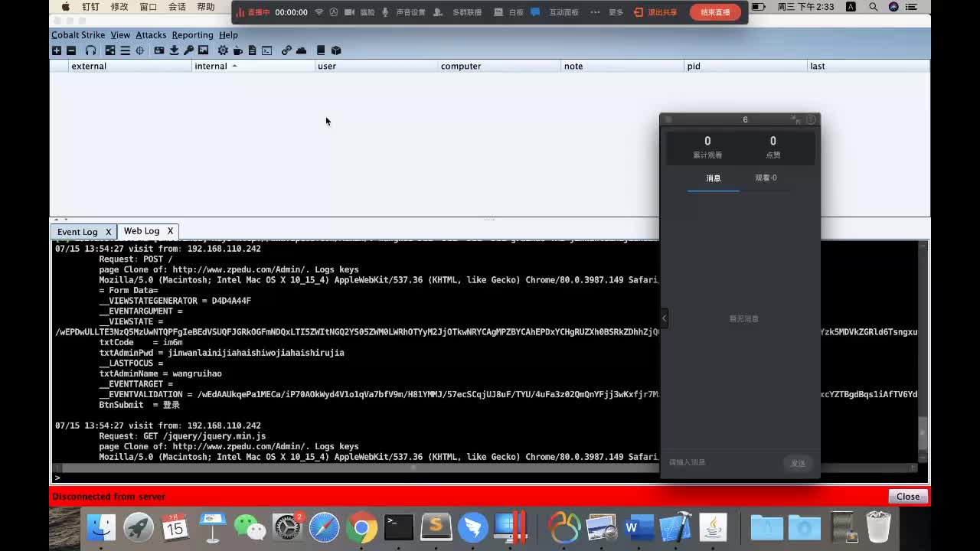Screen dimensions: 980x551
Task: Click the terminal Scripted Web Delivery icon
Action: point(266,51)
